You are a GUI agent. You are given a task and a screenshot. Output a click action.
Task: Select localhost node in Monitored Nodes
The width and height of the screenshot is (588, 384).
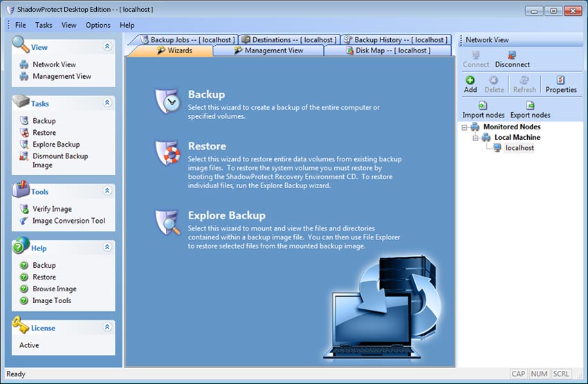pyautogui.click(x=520, y=148)
